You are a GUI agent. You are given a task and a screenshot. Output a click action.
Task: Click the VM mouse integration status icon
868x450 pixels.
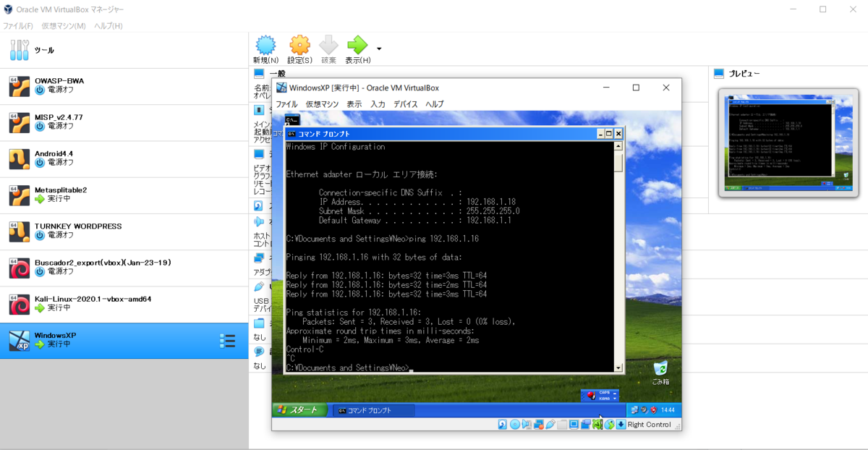[x=610, y=424]
